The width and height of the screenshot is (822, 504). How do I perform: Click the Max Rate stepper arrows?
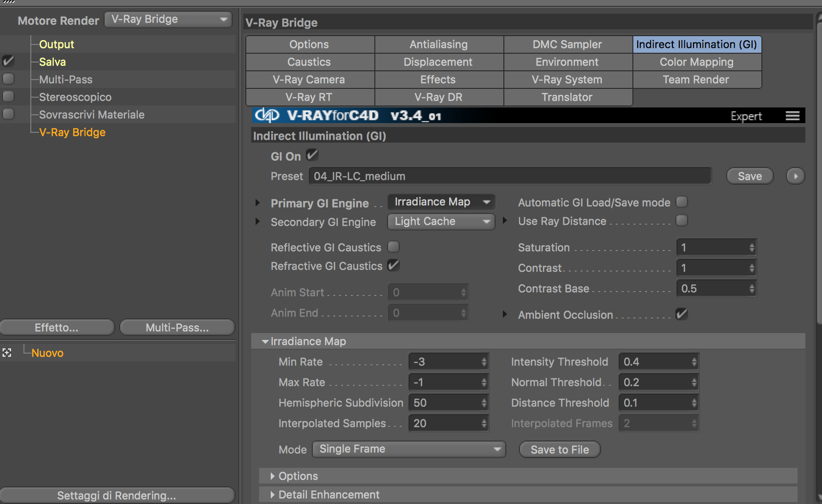[484, 382]
